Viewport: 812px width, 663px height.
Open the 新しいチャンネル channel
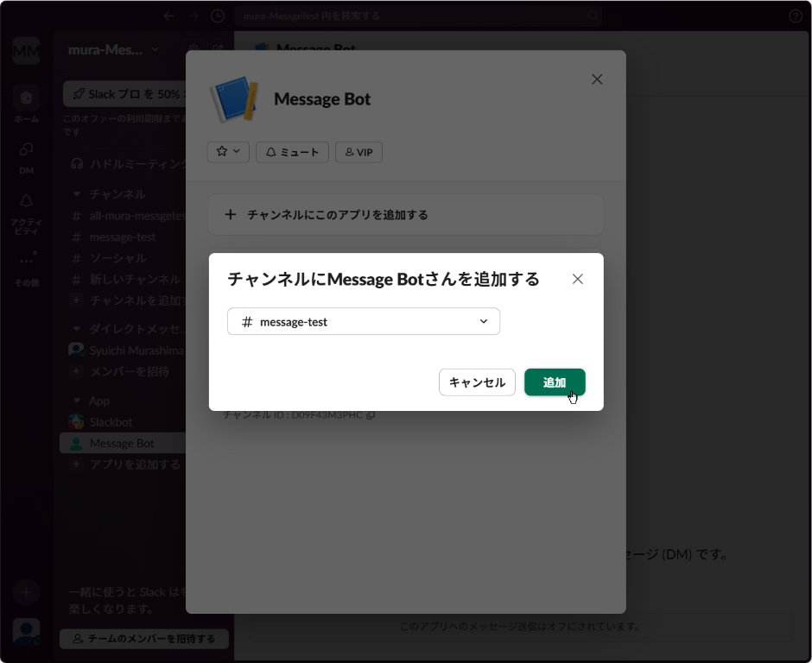pos(123,279)
